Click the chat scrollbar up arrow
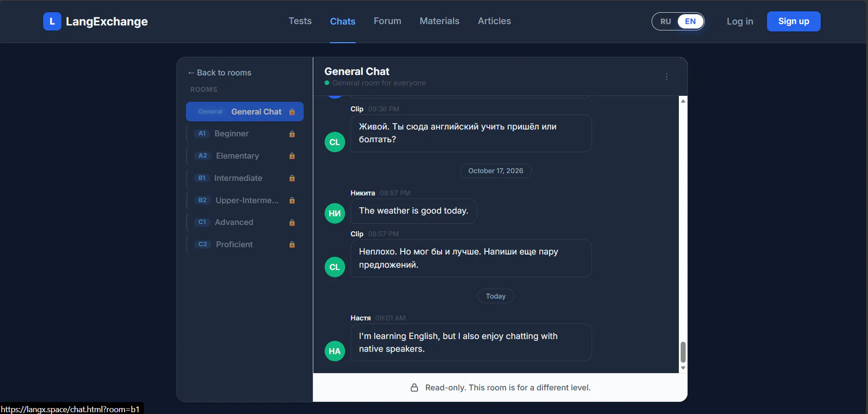Viewport: 868px width, 414px height. (x=683, y=101)
